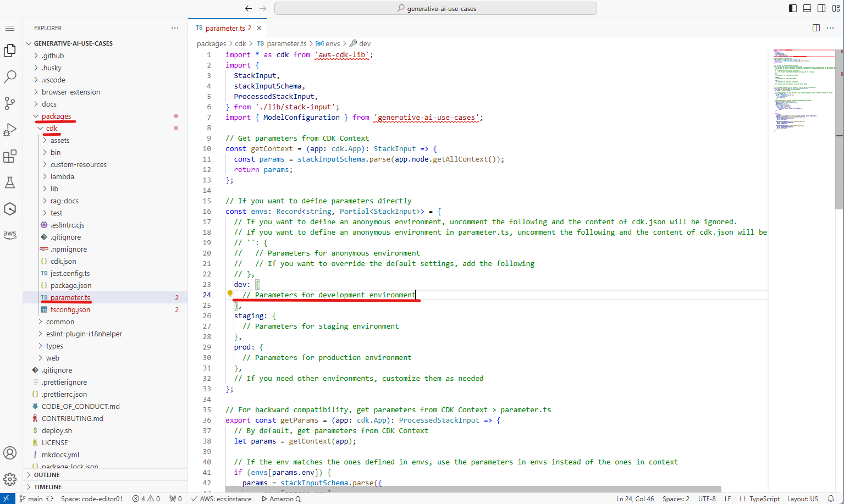
Task: Click the lightbulb code action on line 24
Action: (230, 294)
